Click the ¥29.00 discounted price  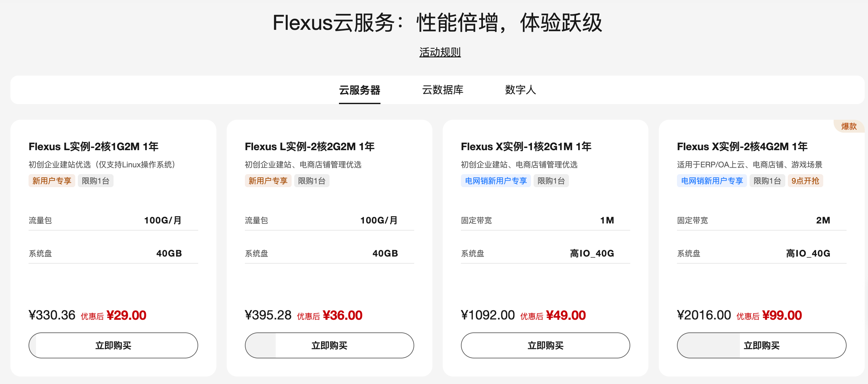tap(127, 315)
